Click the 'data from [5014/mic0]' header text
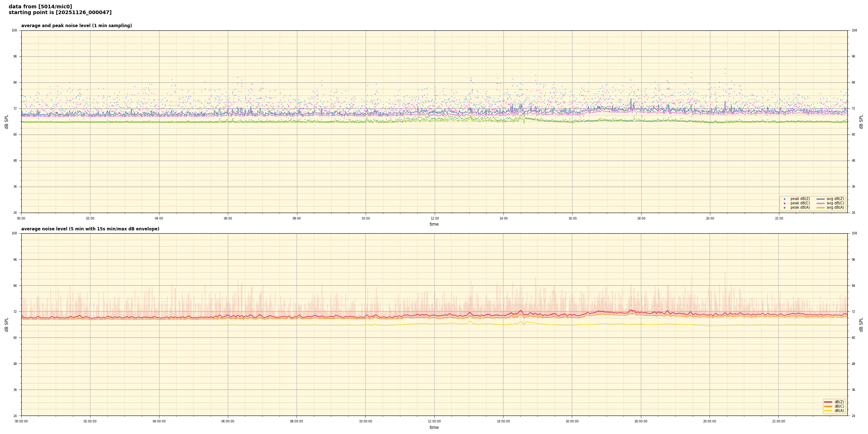 (x=40, y=7)
